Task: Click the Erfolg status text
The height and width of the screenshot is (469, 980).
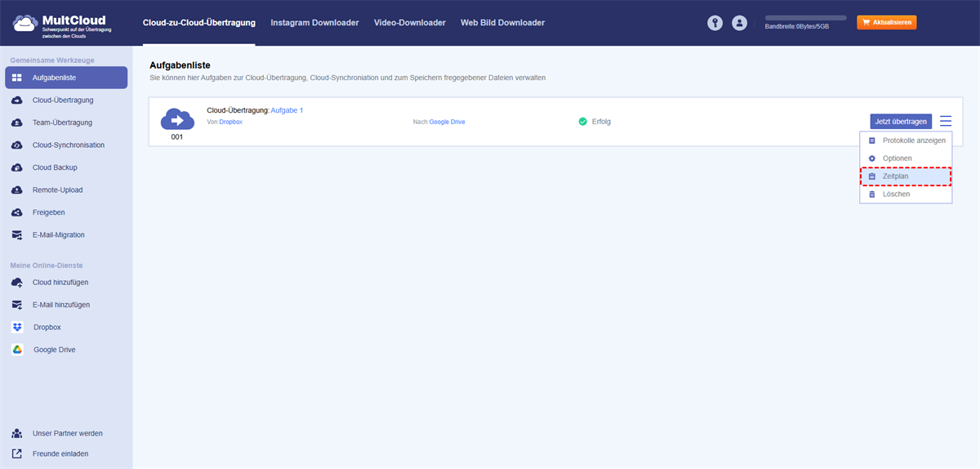Action: [x=601, y=122]
